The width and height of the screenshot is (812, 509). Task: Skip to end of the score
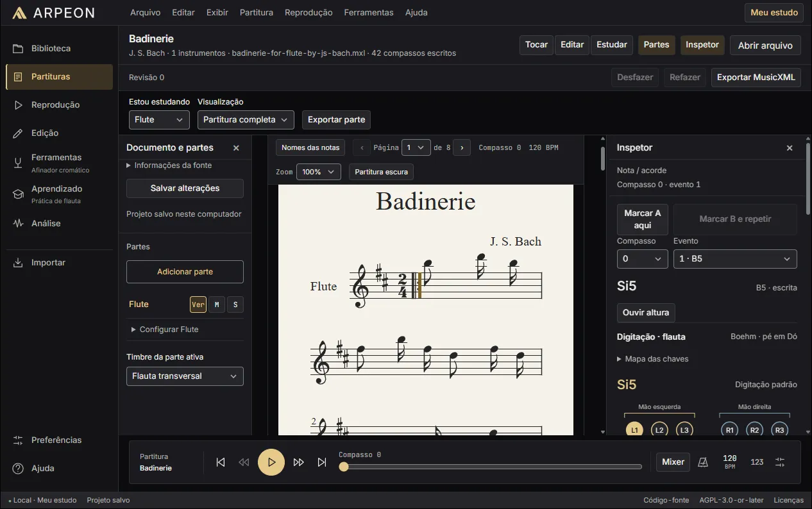tap(322, 462)
